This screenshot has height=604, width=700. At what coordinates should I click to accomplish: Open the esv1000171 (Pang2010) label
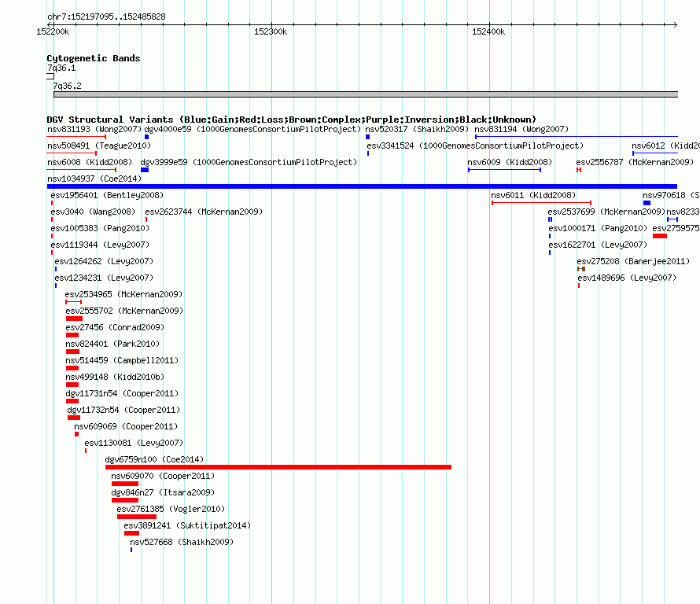click(x=598, y=228)
